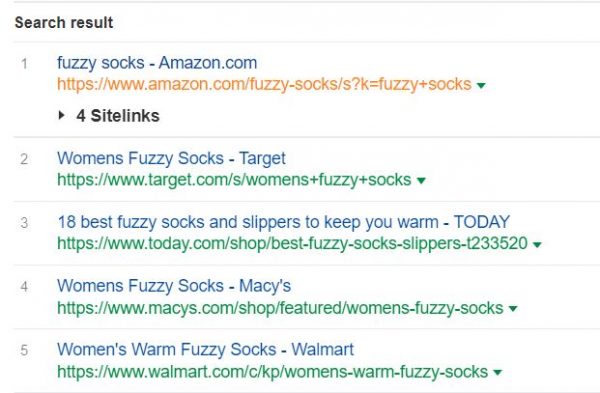Viewport: 600px width, 393px height.
Task: Click the target.com womens+fuzzy+socks URL
Action: (x=234, y=180)
